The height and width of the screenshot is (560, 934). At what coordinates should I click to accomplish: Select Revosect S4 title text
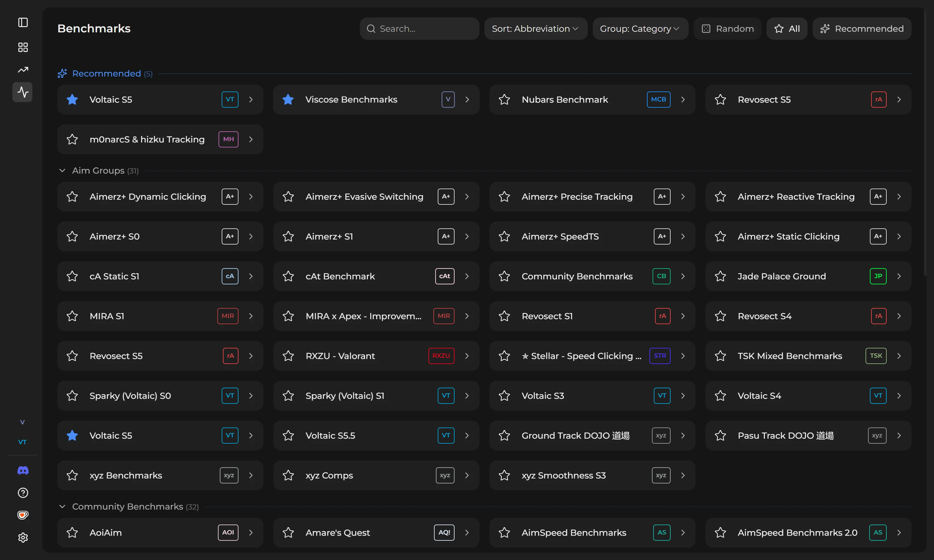tap(765, 316)
